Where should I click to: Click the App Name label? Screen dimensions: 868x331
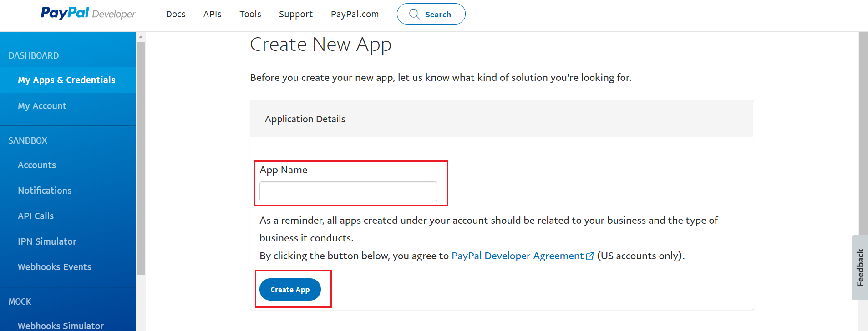284,170
